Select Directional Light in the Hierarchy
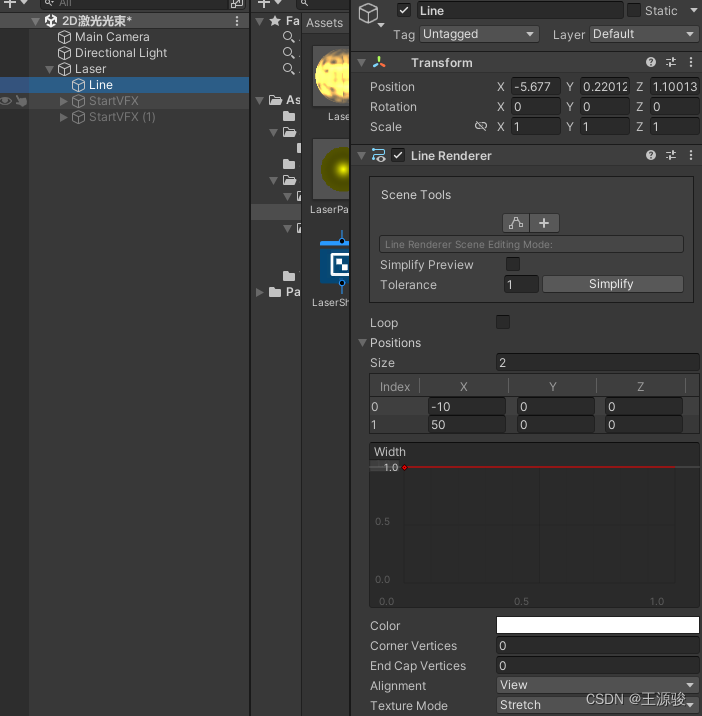Viewport: 702px width, 716px height. [x=121, y=53]
